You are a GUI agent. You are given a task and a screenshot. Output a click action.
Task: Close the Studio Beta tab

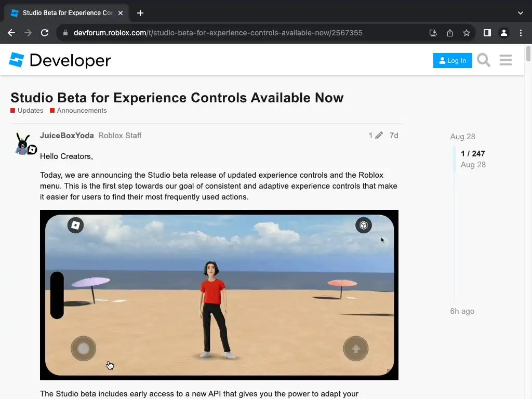tap(121, 13)
